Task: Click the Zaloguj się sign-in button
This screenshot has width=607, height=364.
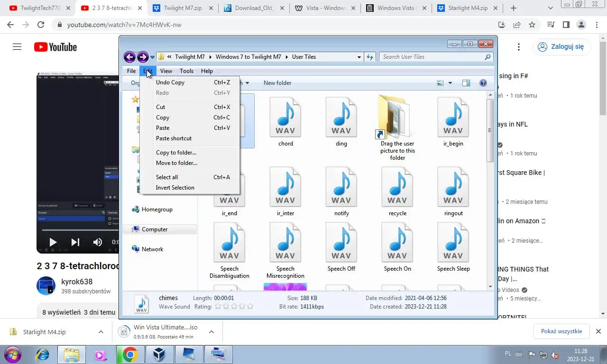Action: [x=562, y=47]
